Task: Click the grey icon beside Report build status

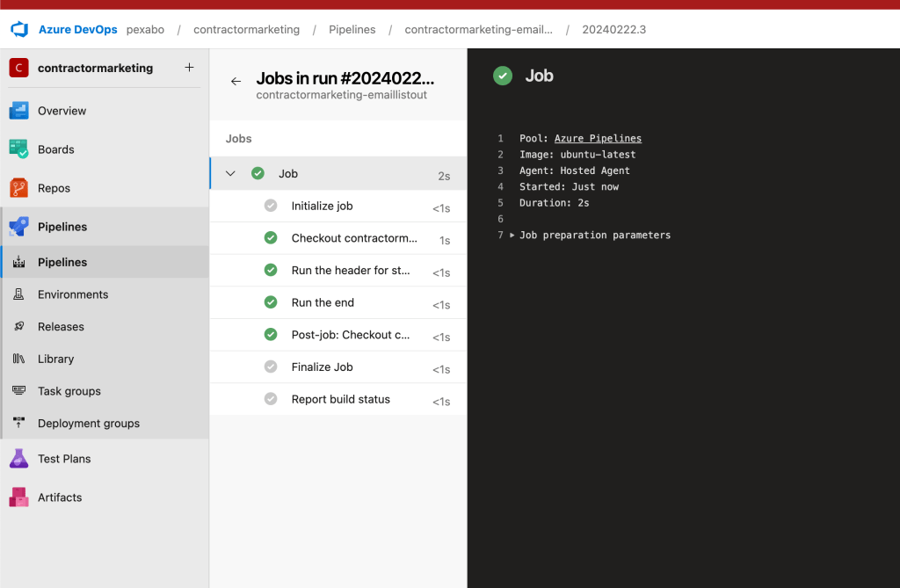Action: (x=271, y=398)
